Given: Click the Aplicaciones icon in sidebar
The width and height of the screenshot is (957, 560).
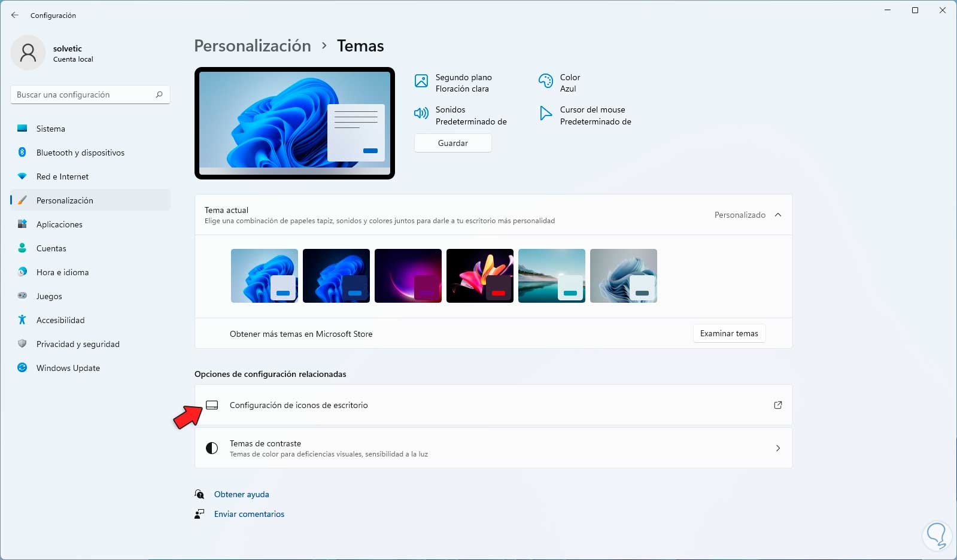Looking at the screenshot, I should point(22,224).
